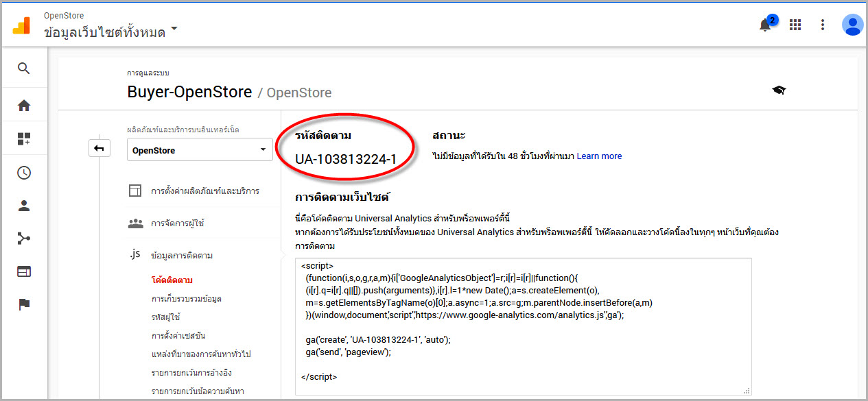Select การตั้งค่าเซสชัน session settings

pyautogui.click(x=178, y=336)
